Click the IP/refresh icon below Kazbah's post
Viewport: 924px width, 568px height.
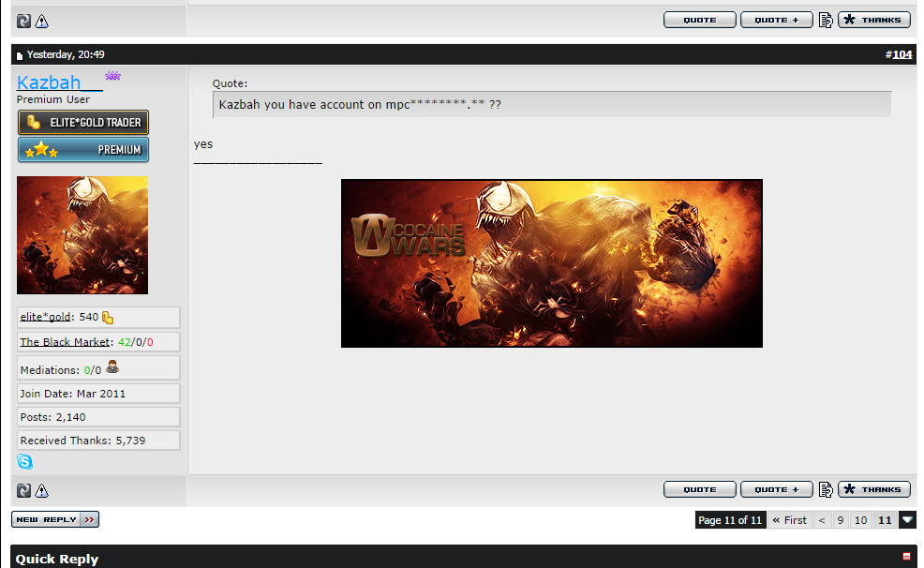pos(23,490)
